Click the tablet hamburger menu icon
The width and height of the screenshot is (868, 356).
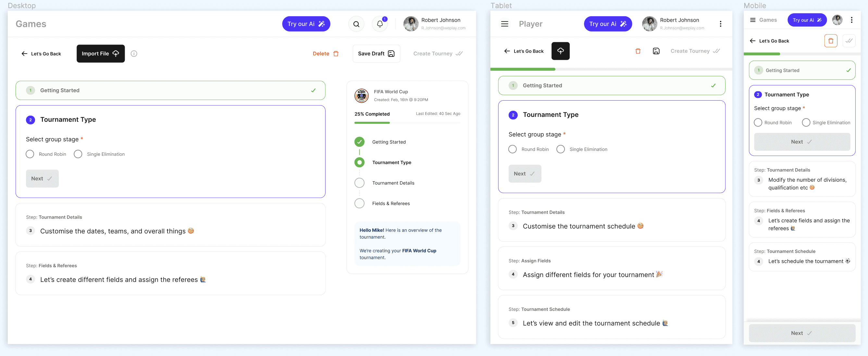tap(504, 24)
